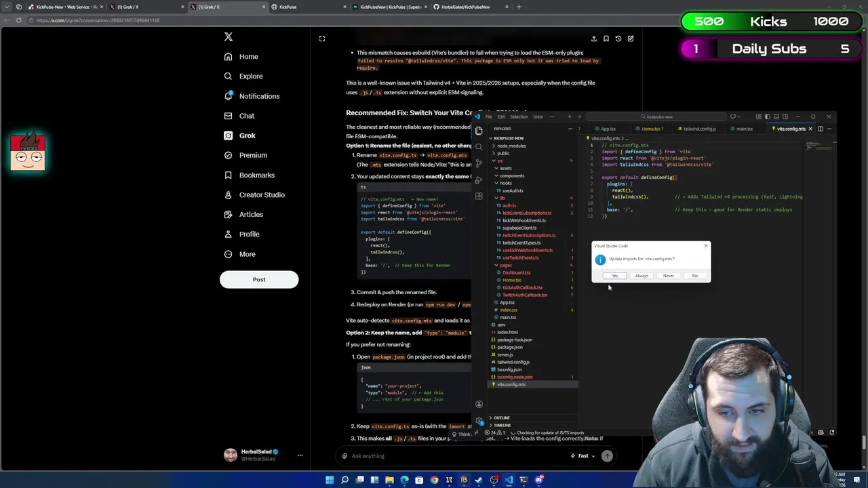This screenshot has width=868, height=488.
Task: Open VS Code Search activity icon
Action: [x=479, y=146]
